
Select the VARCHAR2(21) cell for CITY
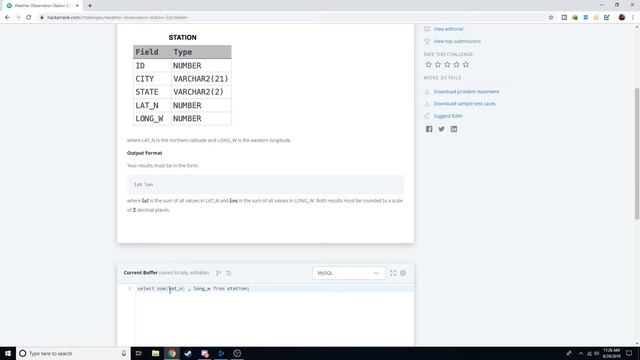pos(201,79)
